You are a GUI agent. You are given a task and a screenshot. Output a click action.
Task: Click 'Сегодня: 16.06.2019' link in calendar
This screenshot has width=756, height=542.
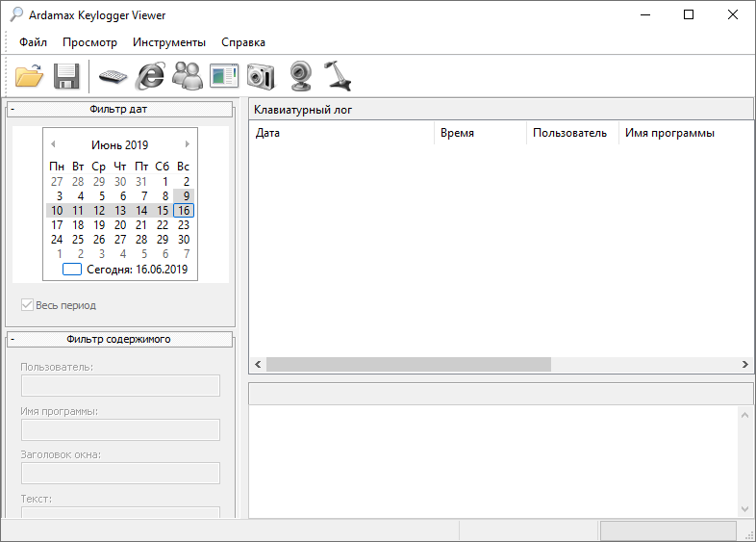[137, 270]
